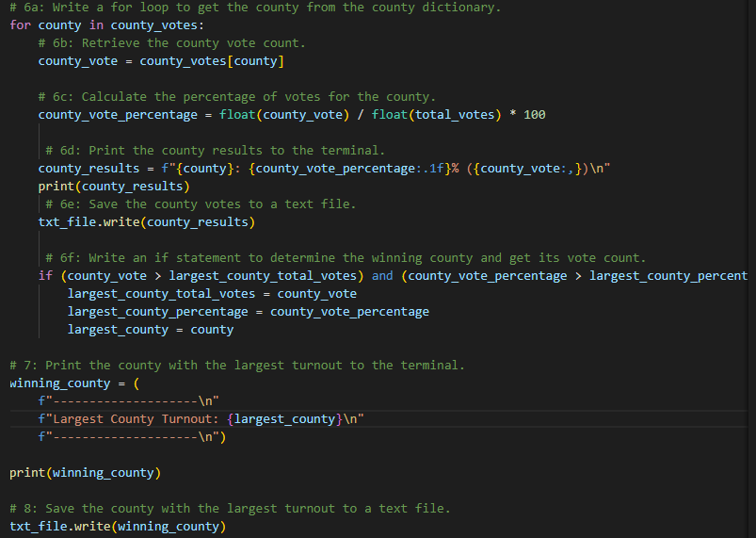Click the comment '# 6b: Retrieve the county vote count.'
This screenshot has width=756, height=538.
(171, 43)
